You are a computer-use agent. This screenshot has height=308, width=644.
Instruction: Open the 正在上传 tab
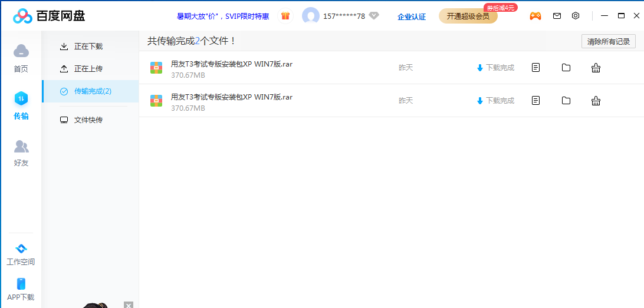[90, 68]
